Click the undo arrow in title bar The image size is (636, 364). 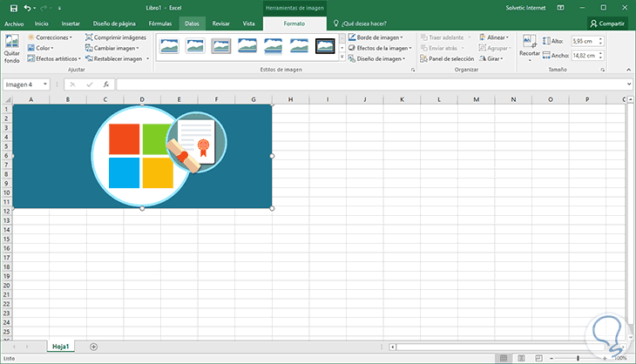28,7
